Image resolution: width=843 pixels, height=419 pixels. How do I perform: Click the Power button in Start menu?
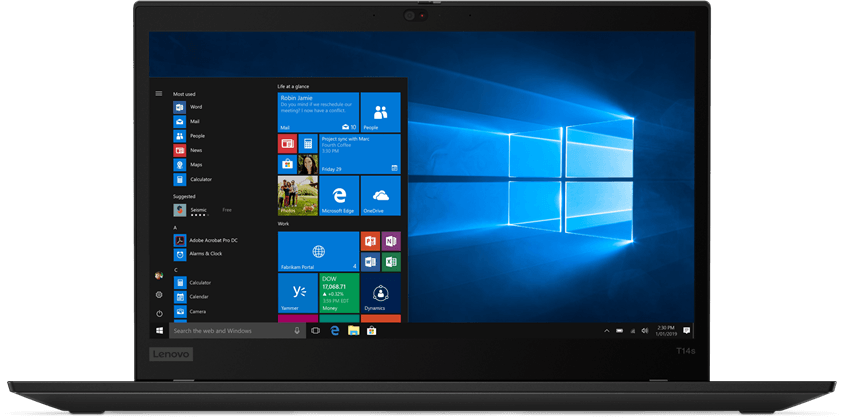click(159, 313)
